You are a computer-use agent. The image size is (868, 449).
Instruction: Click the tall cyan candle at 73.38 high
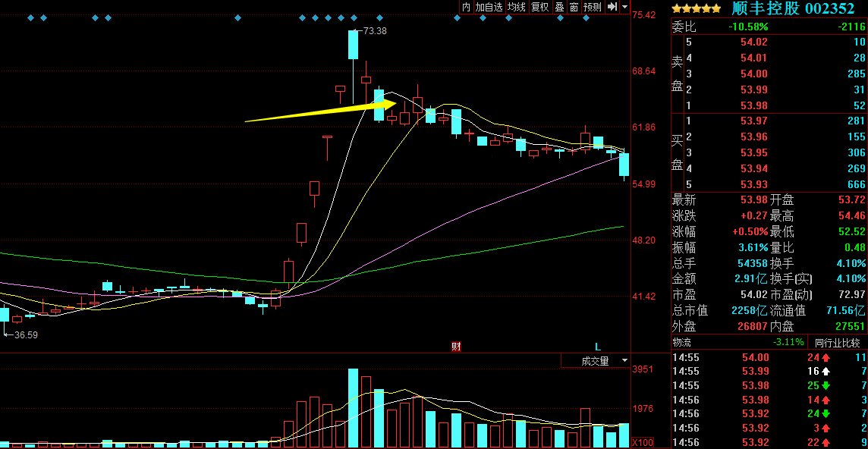pyautogui.click(x=353, y=44)
